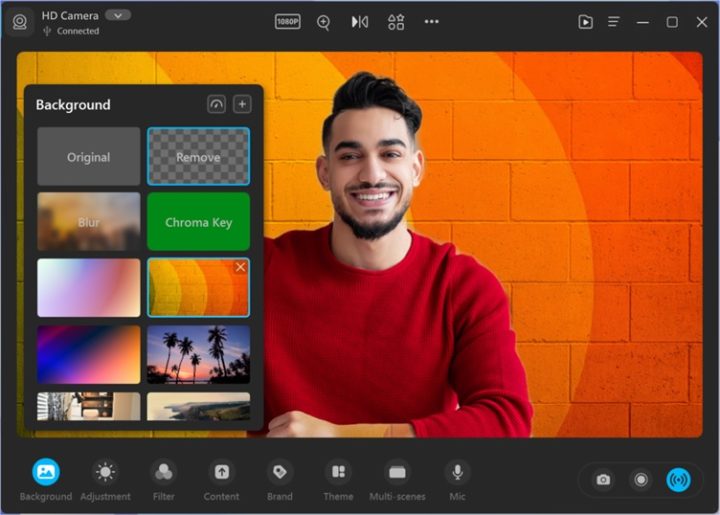
Task: Click the webcam app logo icon
Action: click(x=20, y=22)
